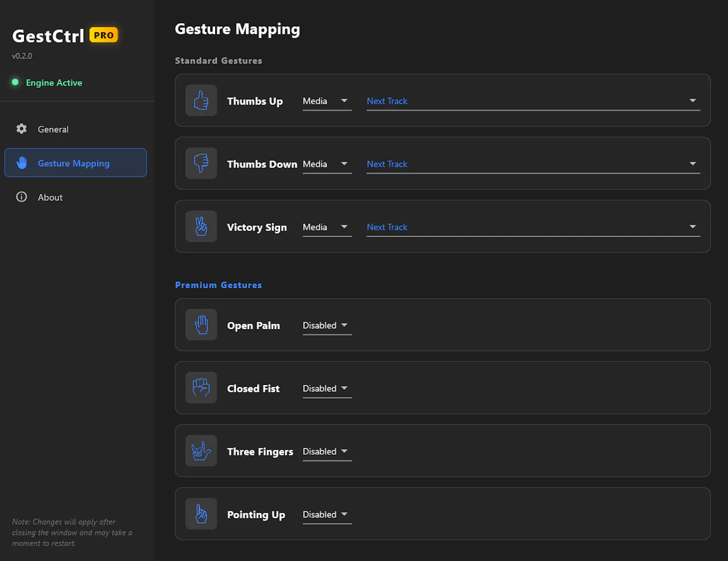Open Open Palm Disabled dropdown
Image resolution: width=728 pixels, height=561 pixels.
click(327, 326)
